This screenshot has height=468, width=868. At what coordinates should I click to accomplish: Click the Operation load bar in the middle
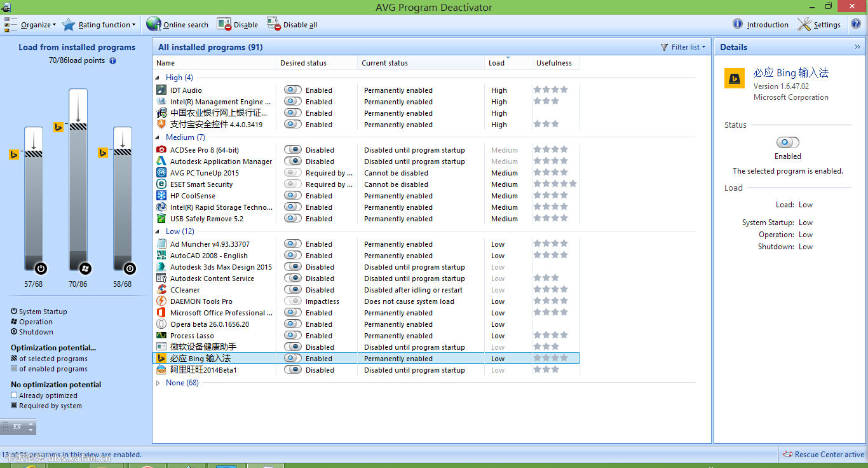point(78,179)
